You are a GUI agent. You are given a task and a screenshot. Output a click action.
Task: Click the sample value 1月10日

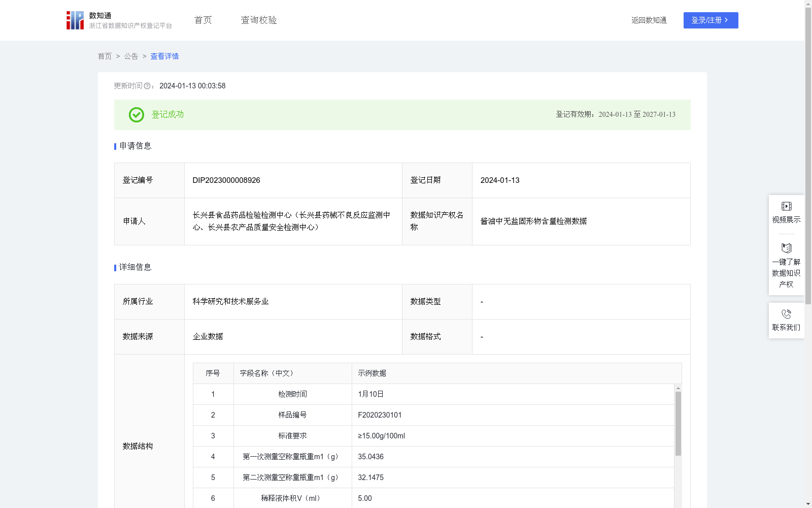click(x=370, y=394)
